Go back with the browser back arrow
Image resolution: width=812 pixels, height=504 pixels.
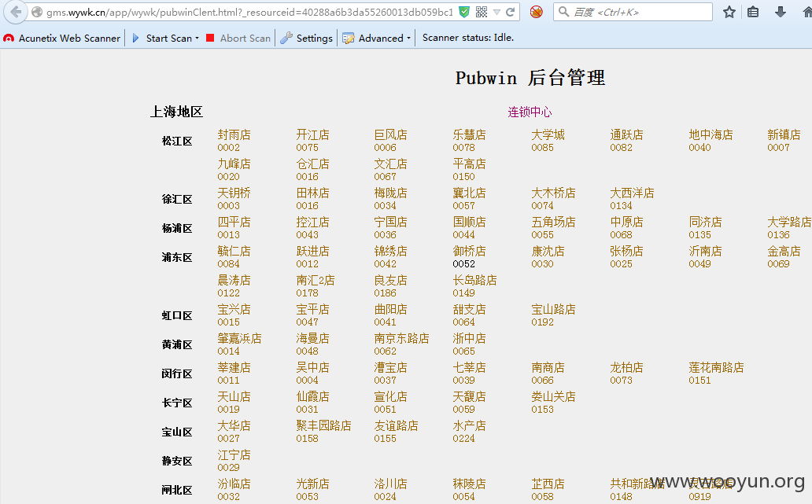click(x=16, y=11)
